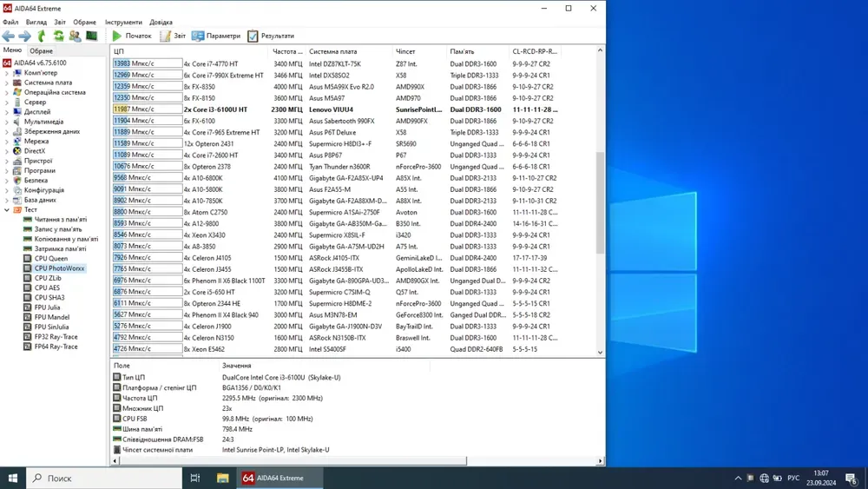Viewport: 868px width, 489px height.
Task: Expand the Мультимедіа tree node
Action: point(7,122)
